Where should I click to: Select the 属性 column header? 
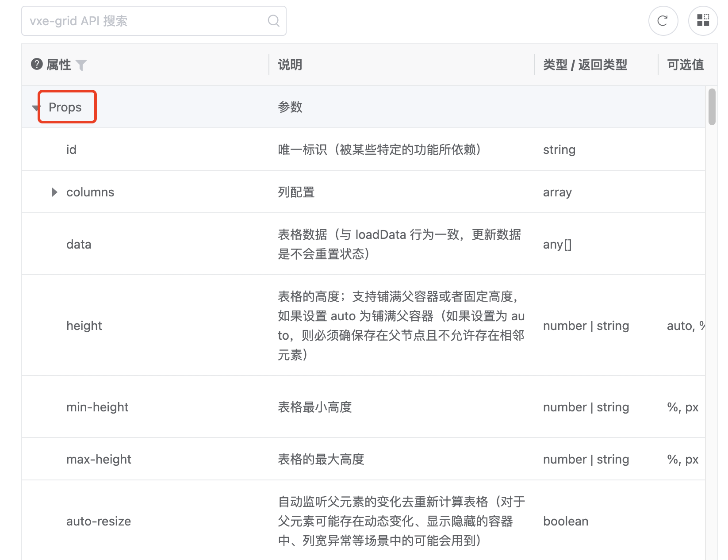click(59, 64)
